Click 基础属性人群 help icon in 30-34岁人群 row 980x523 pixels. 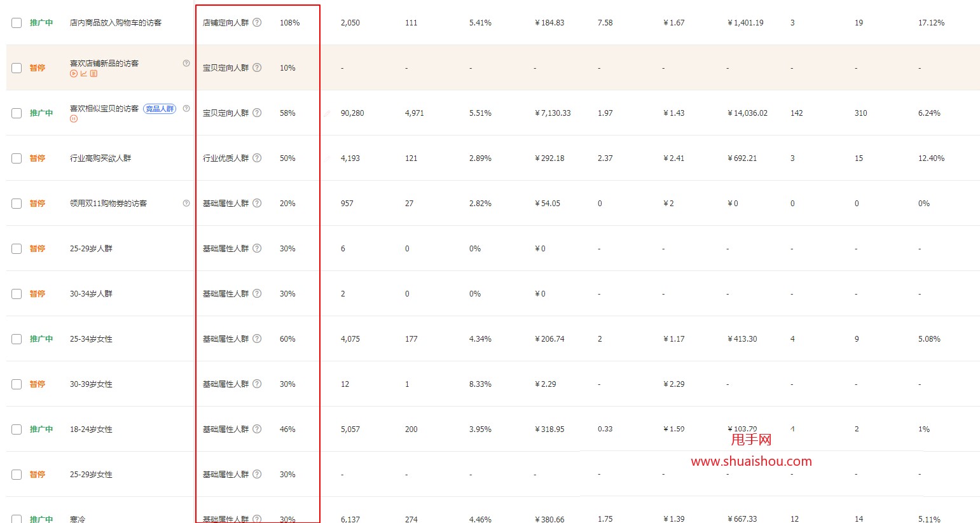[x=257, y=293]
